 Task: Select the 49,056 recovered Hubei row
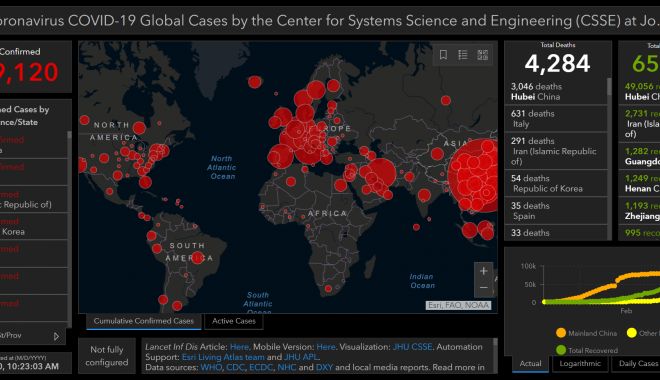click(x=640, y=91)
